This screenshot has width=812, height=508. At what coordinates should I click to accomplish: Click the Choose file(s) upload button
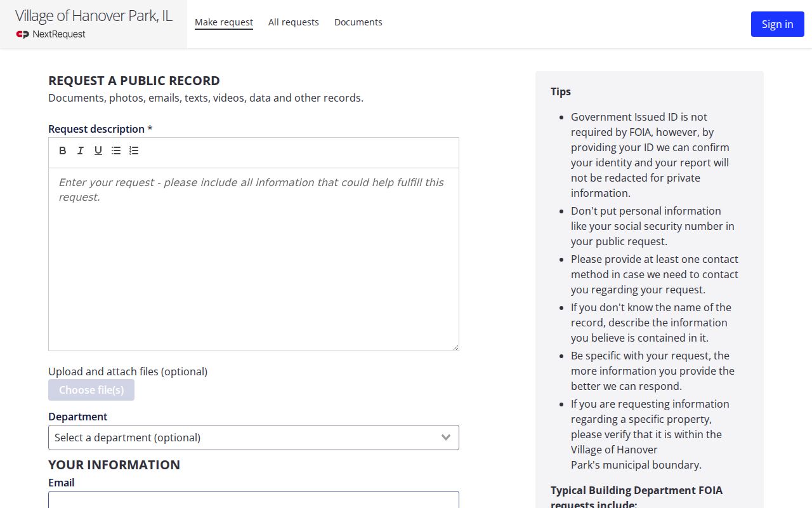[x=91, y=390]
